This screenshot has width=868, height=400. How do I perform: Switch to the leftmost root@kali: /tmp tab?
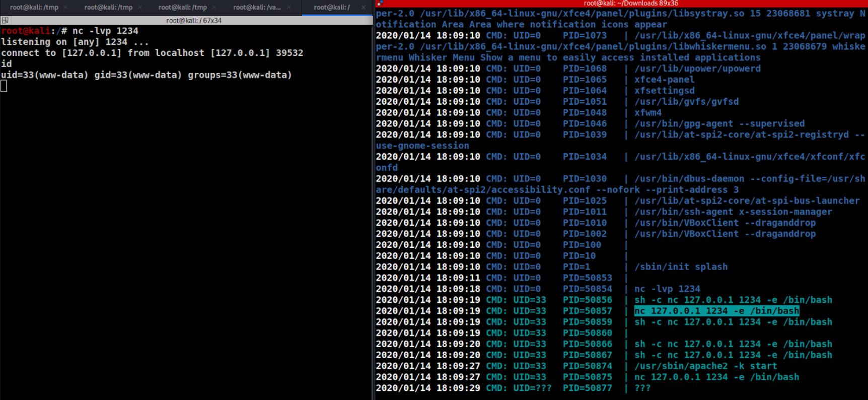34,7
